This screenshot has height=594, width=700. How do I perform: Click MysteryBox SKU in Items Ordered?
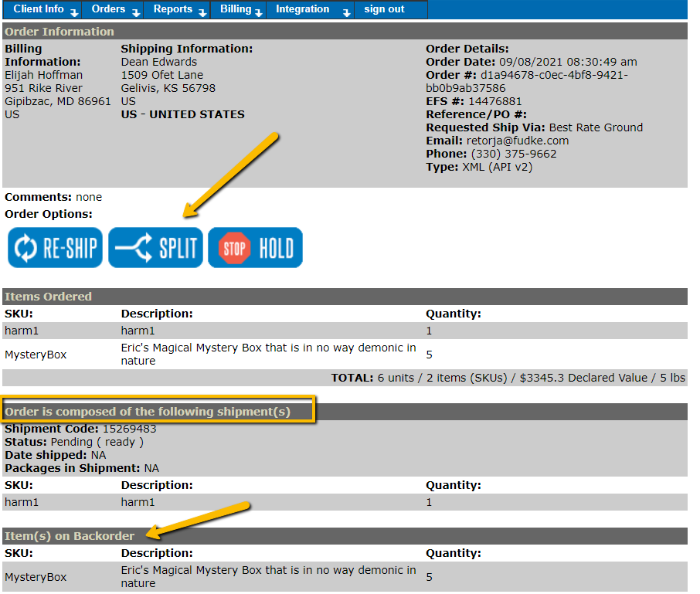36,355
